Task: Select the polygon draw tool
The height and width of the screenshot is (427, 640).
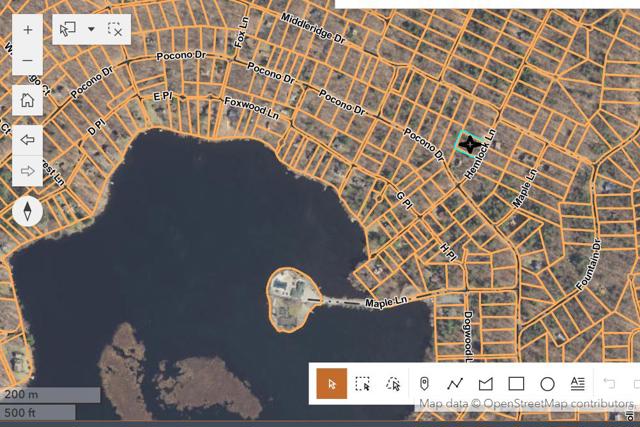Action: [486, 383]
